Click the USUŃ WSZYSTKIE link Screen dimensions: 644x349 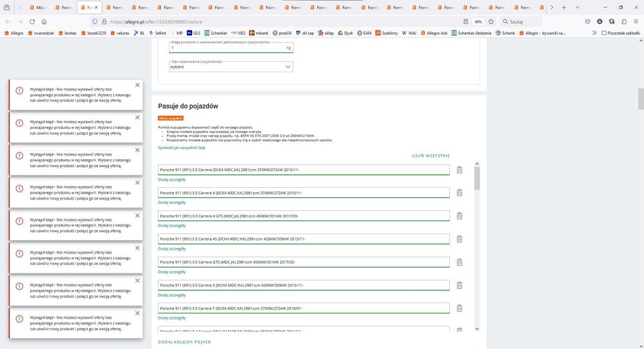pos(431,155)
